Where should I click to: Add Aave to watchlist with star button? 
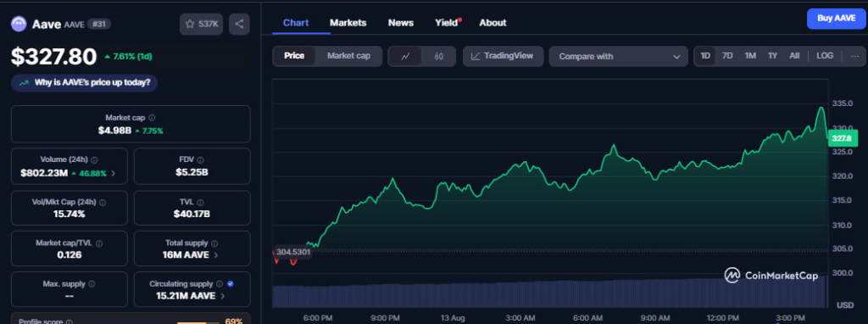202,24
